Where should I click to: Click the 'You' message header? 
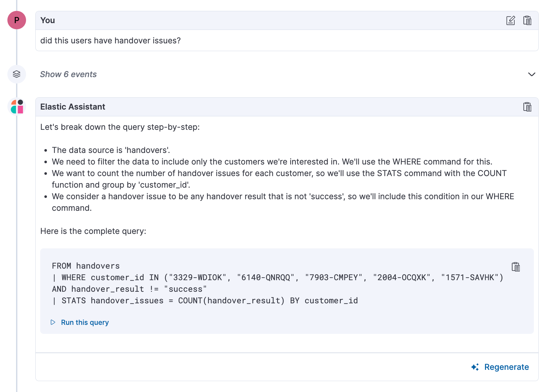point(48,20)
